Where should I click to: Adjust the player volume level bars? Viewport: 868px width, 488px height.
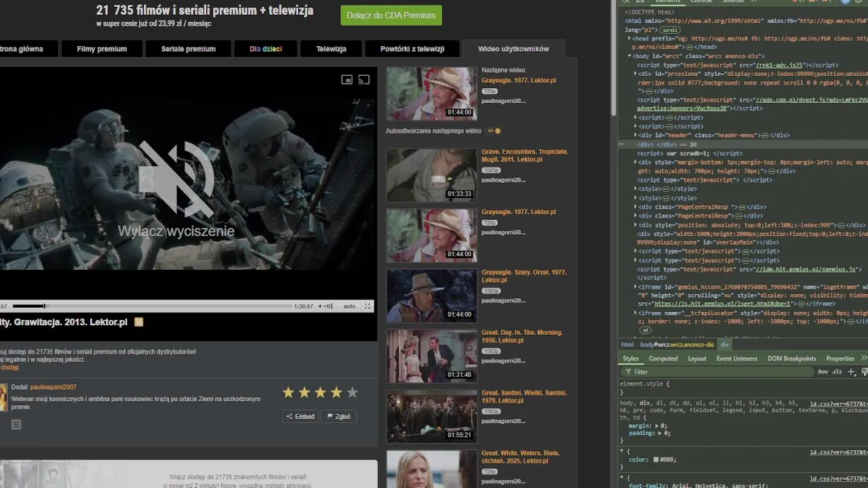(329, 306)
